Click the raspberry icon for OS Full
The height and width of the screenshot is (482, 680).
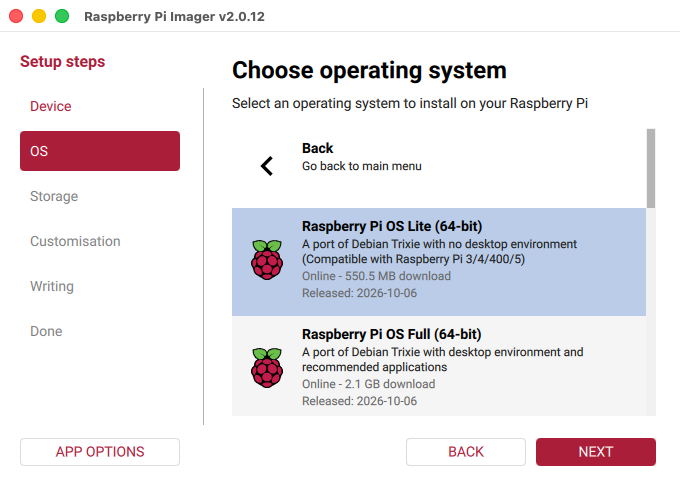(x=267, y=367)
